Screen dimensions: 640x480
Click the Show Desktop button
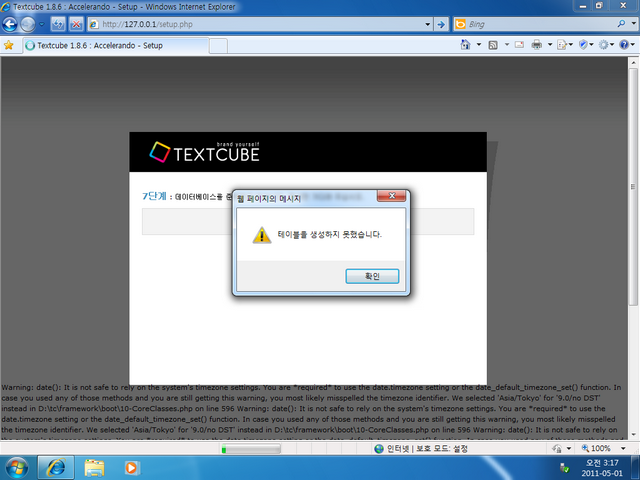click(636, 468)
